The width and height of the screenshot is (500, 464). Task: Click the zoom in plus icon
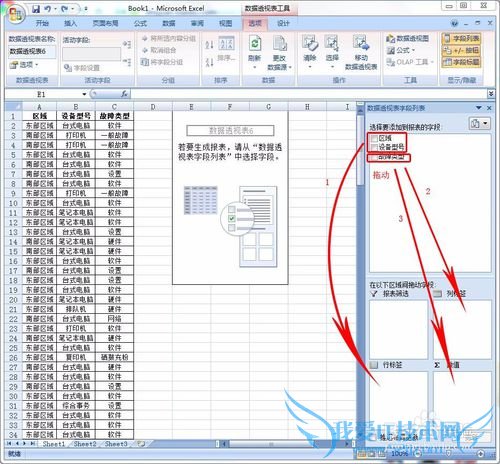click(x=481, y=454)
